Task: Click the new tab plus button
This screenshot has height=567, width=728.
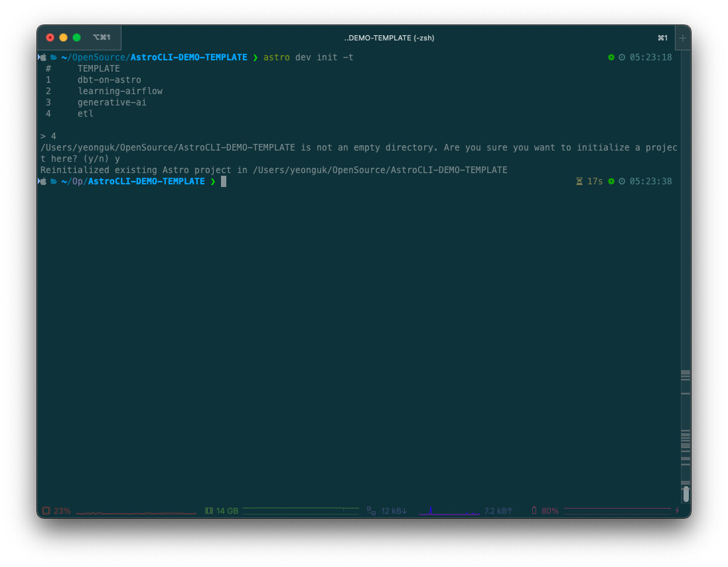Action: (x=682, y=38)
